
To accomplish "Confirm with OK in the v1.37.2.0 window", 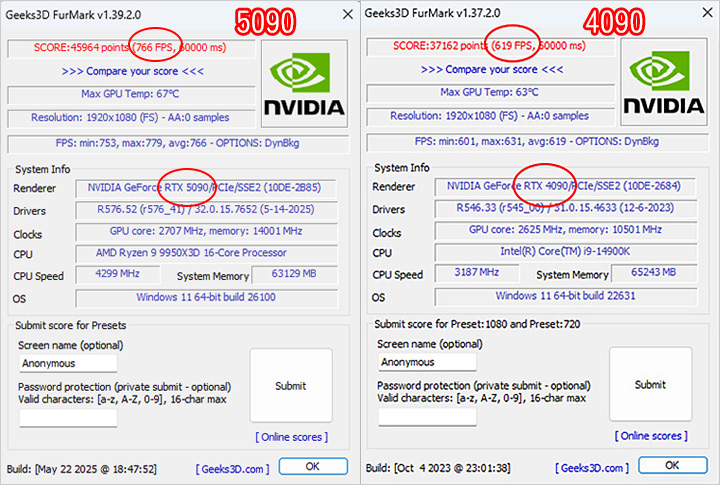I will [673, 465].
